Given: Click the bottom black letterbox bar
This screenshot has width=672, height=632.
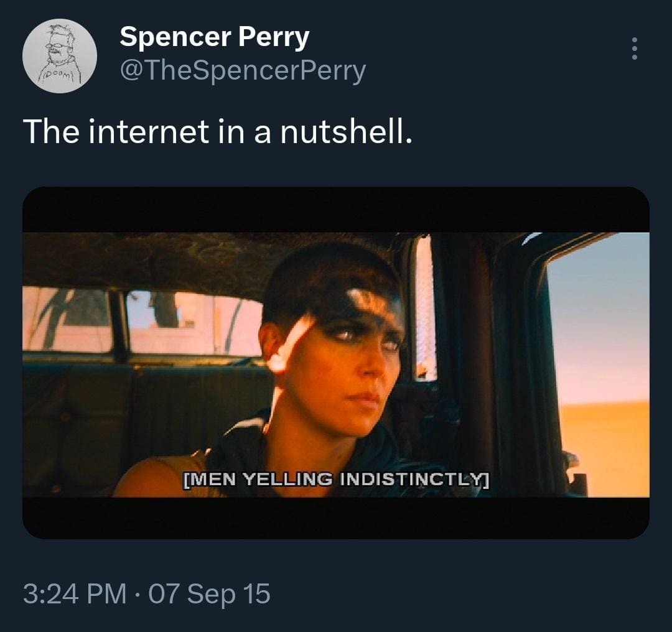Looking at the screenshot, I should [336, 518].
